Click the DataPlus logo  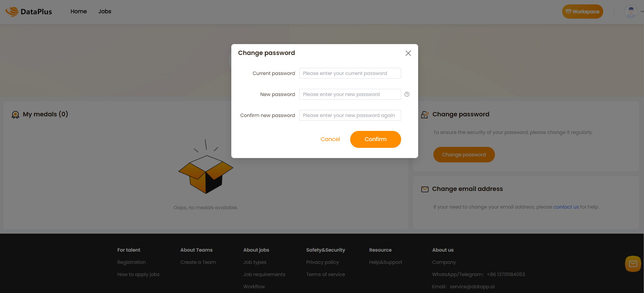[x=29, y=12]
